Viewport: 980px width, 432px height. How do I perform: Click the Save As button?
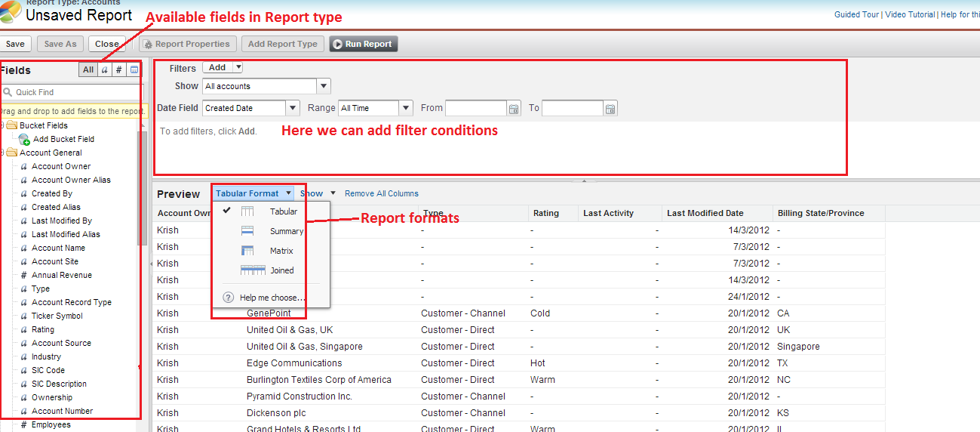pyautogui.click(x=60, y=44)
